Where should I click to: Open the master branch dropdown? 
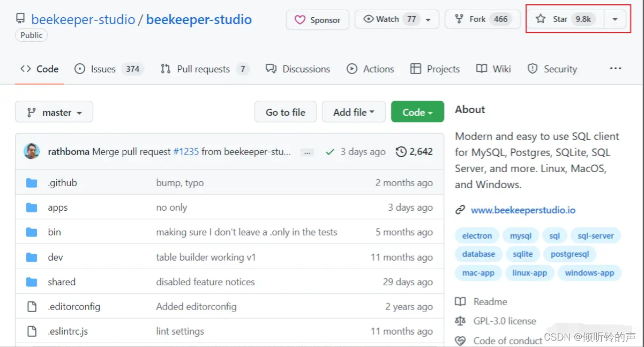tap(54, 112)
